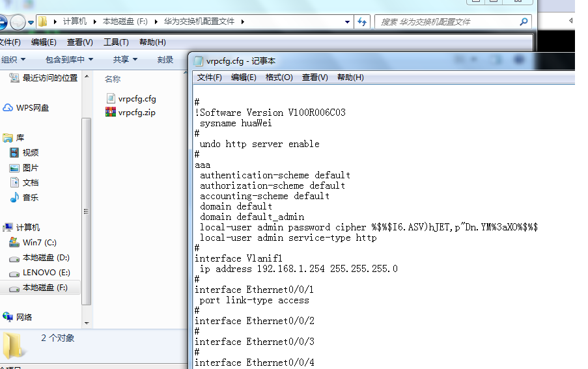Expand the arrow after 本地磁盘 (F:) breadcrumb
The image size is (588, 369).
[x=156, y=21]
